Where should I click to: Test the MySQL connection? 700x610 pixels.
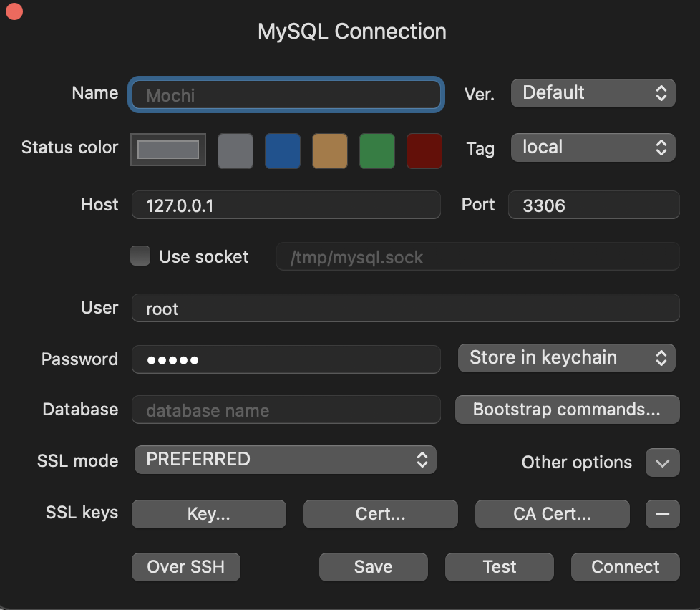coord(499,566)
